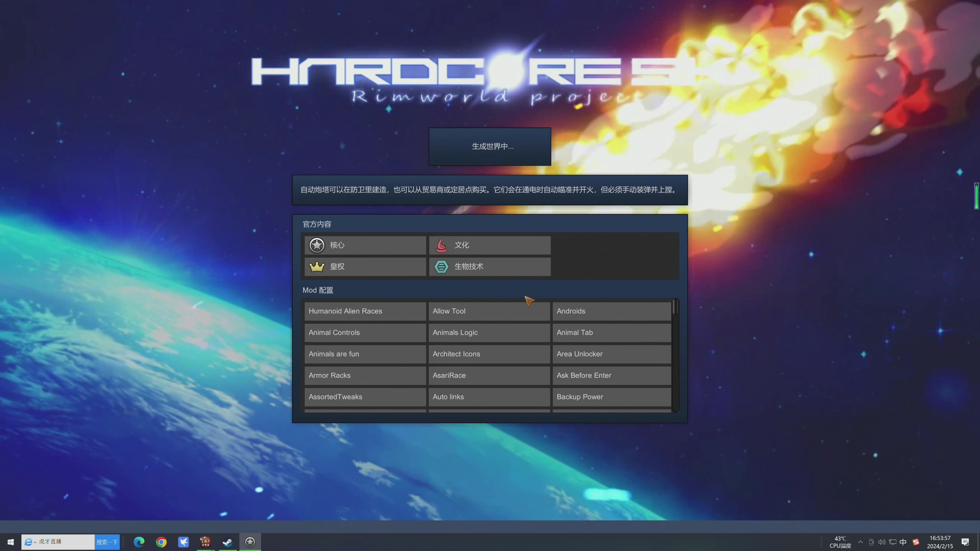The height and width of the screenshot is (551, 980).
Task: Click the Mod 配置 section heading
Action: click(x=318, y=290)
